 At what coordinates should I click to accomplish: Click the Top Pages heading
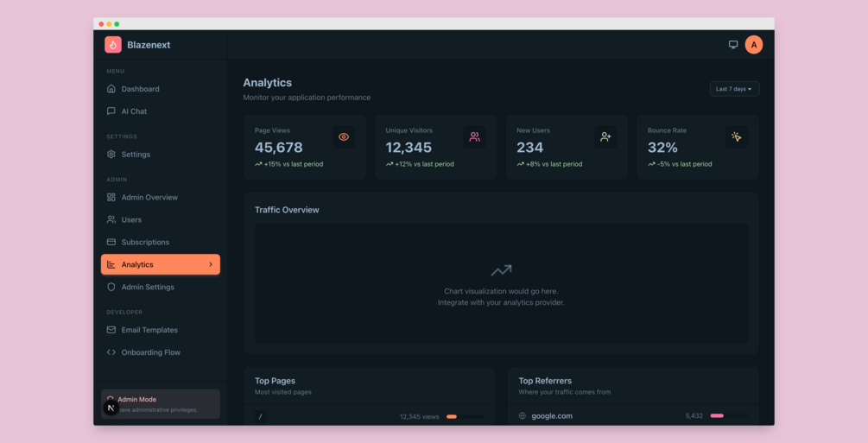[275, 381]
